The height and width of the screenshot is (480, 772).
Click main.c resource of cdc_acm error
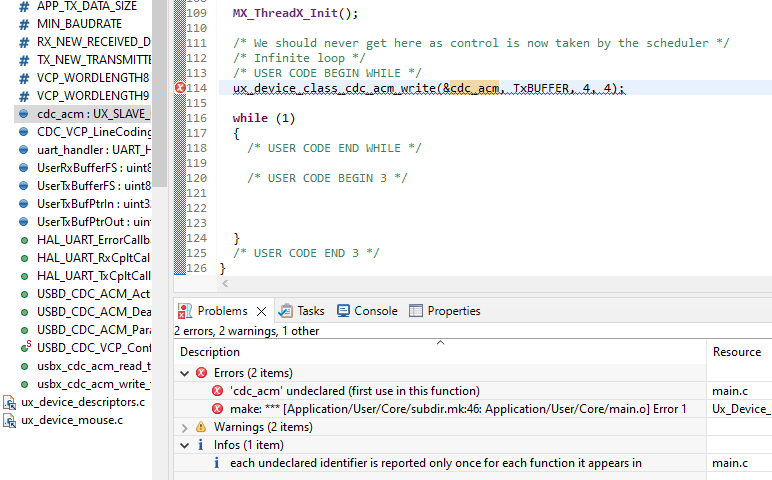[x=730, y=391]
